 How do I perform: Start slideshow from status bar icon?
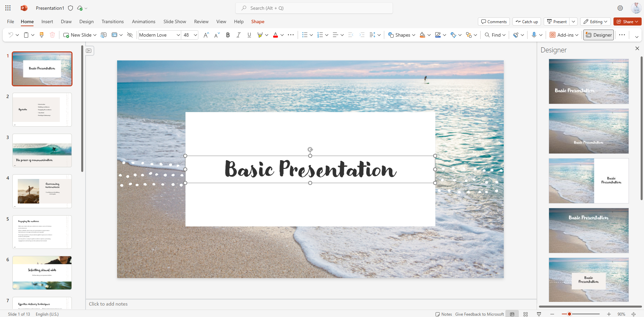point(539,314)
